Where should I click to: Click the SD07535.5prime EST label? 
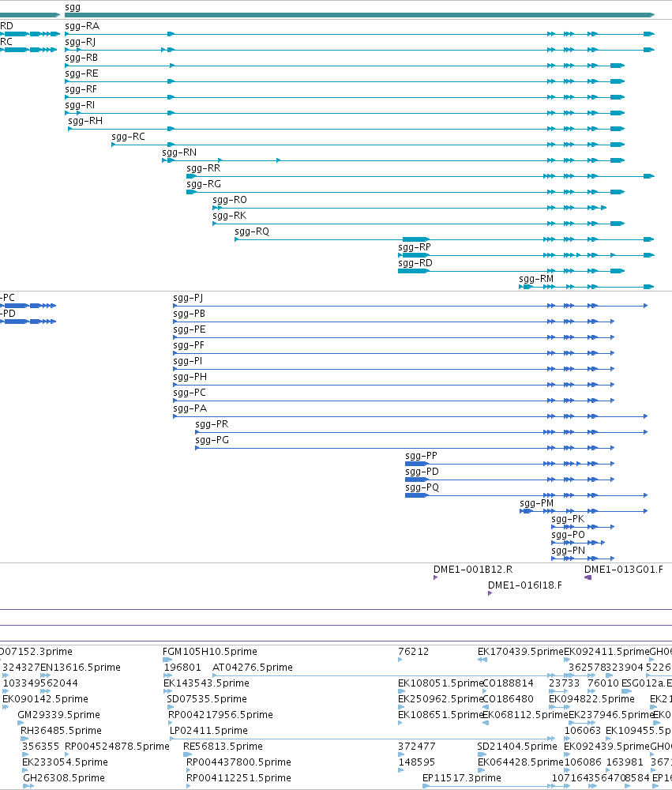tap(207, 699)
